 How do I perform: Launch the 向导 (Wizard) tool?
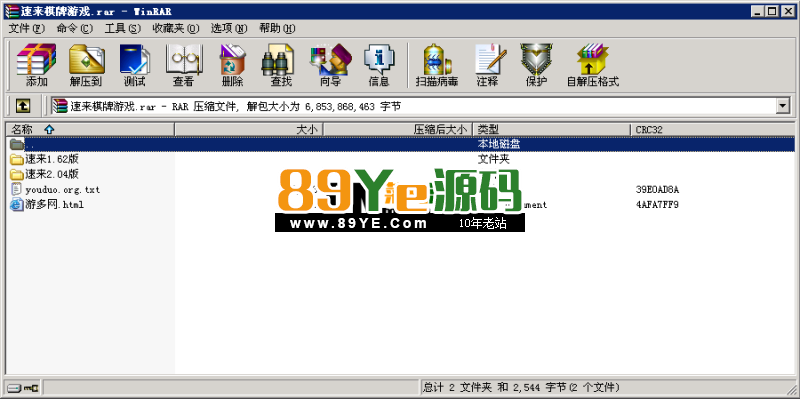coord(330,65)
